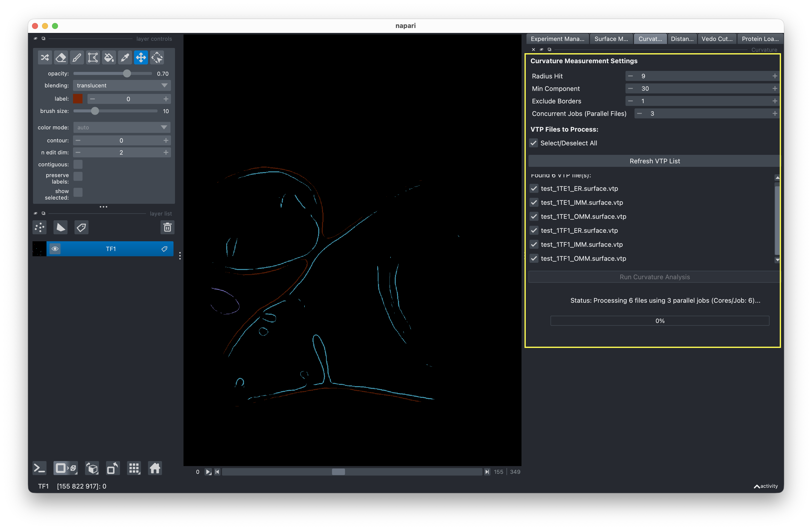Toggle 2D/3D view mode
Image resolution: width=812 pixels, height=530 pixels.
pos(66,468)
